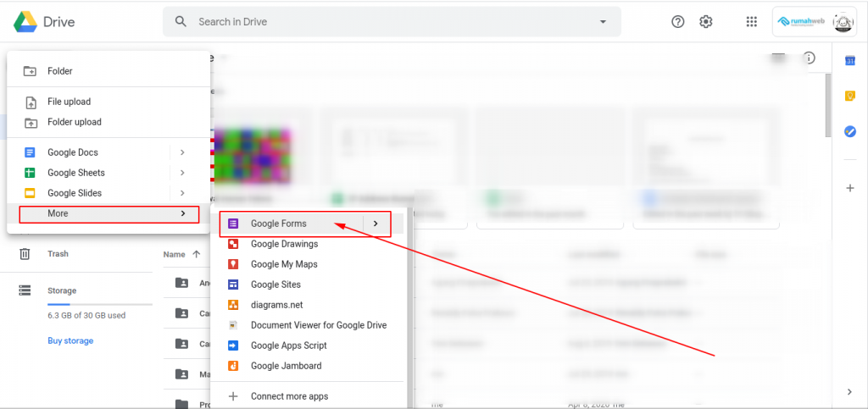Open the account profile avatar

pyautogui.click(x=843, y=22)
